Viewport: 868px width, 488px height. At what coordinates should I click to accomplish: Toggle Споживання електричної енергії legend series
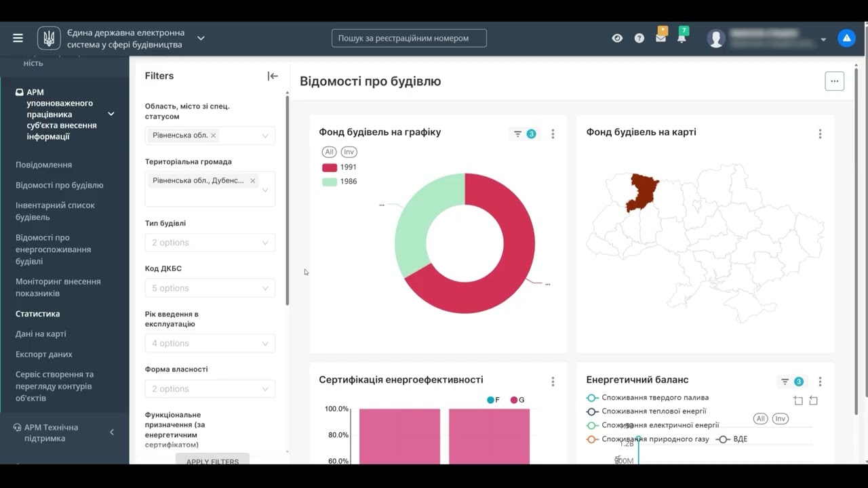[653, 426]
